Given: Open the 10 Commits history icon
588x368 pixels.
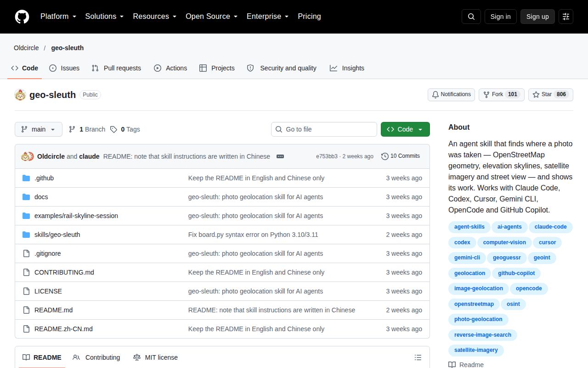Looking at the screenshot, I should tap(385, 156).
